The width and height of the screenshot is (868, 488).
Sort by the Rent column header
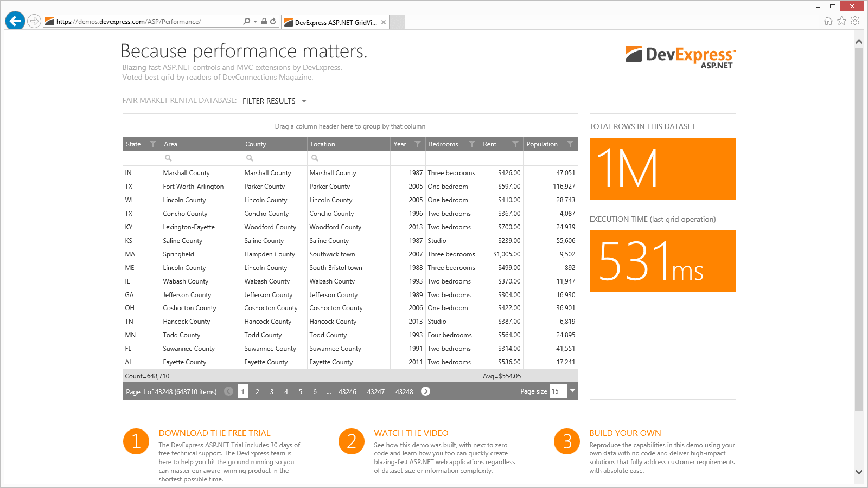pos(490,144)
